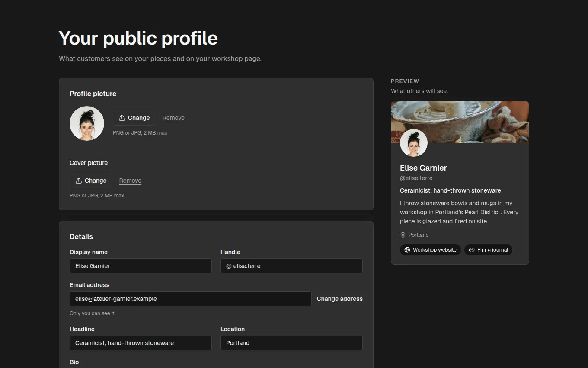Image resolution: width=588 pixels, height=368 pixels.
Task: Click the link icon on Firing journal chip
Action: click(x=472, y=250)
